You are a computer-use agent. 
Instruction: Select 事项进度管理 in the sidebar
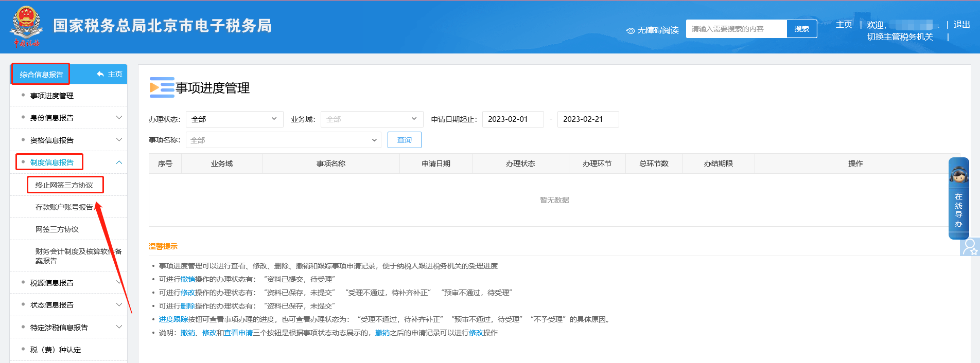point(52,96)
